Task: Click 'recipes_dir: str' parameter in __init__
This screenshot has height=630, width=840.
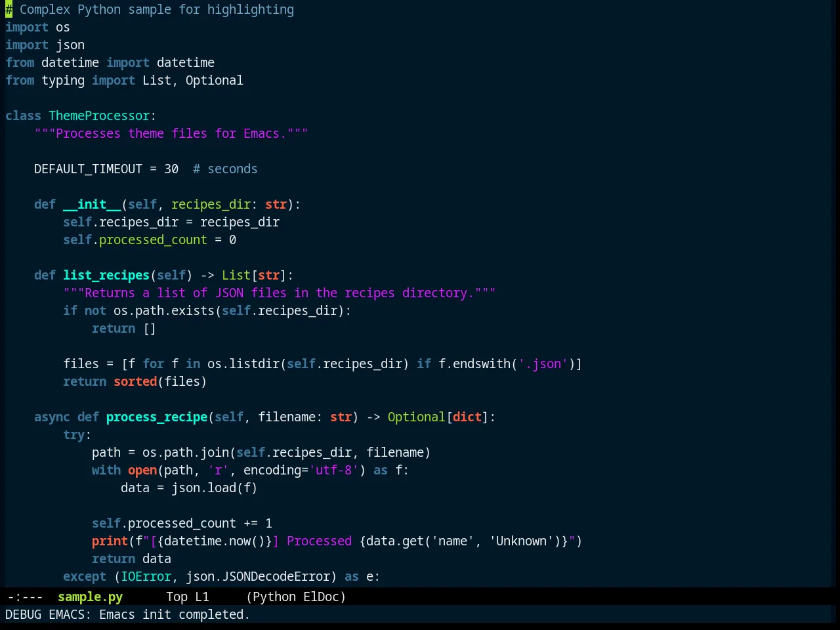Action: pos(229,204)
